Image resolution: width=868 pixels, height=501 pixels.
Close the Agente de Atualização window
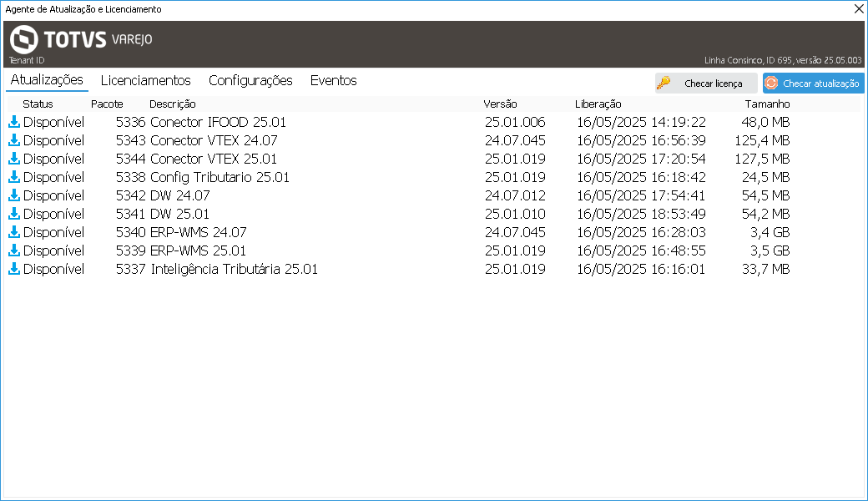859,9
